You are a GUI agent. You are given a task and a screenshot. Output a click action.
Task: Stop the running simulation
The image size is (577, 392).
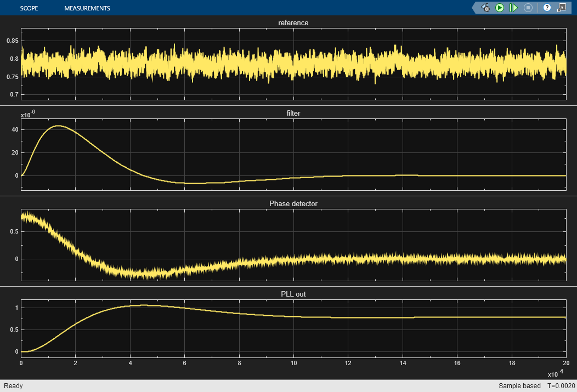(x=528, y=8)
